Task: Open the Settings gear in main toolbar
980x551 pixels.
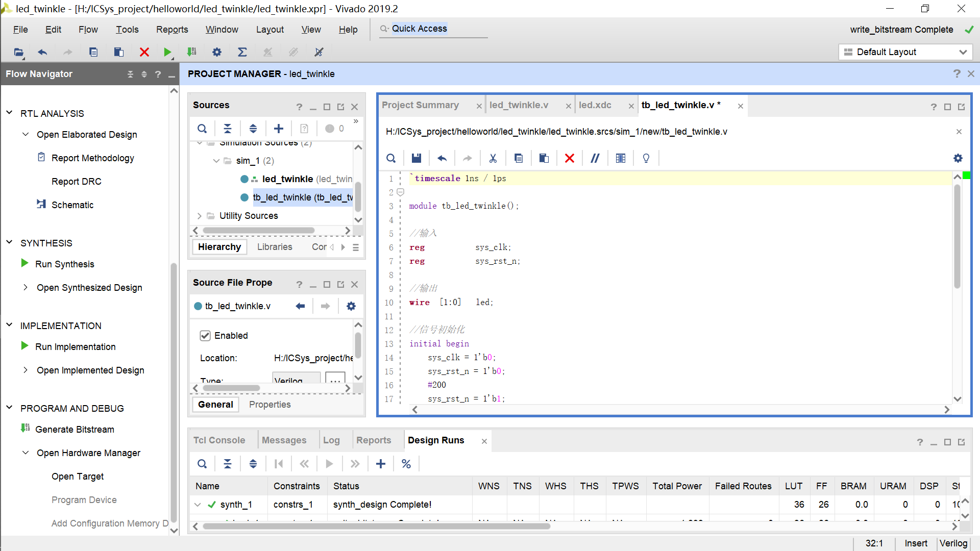Action: 217,52
